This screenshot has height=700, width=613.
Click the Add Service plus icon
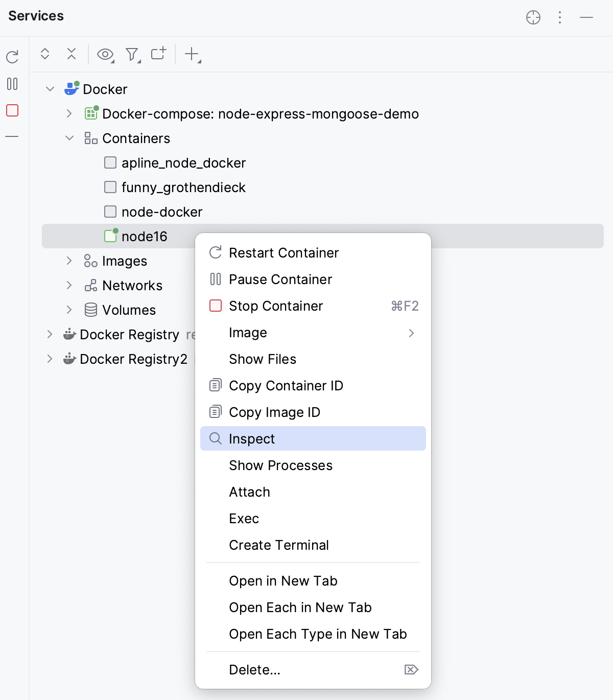click(x=158, y=54)
